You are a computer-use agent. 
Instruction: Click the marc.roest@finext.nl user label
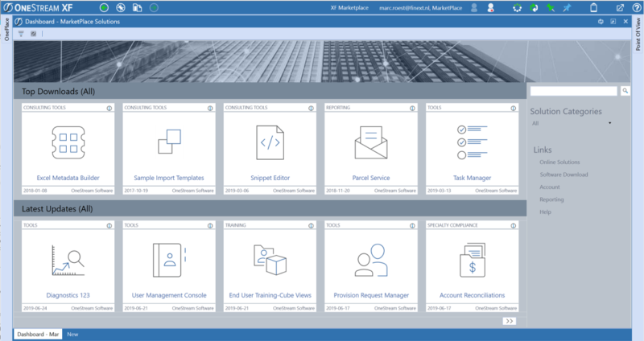pos(420,8)
